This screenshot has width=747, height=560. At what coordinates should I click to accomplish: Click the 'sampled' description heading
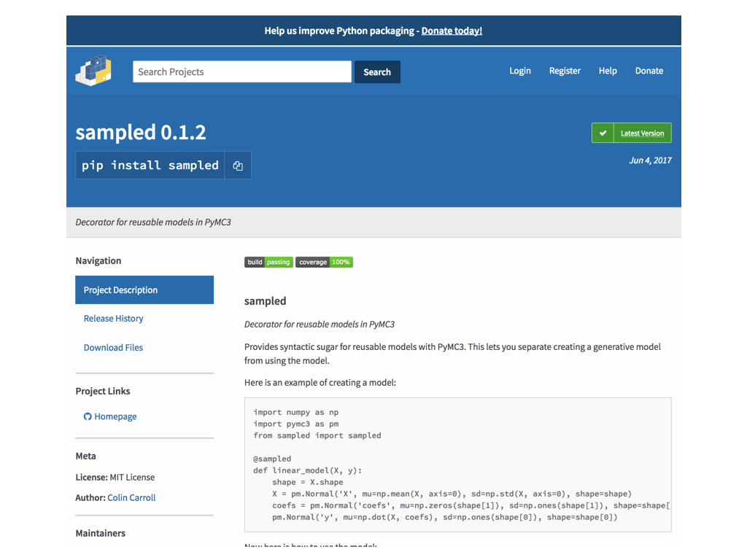[x=266, y=301]
